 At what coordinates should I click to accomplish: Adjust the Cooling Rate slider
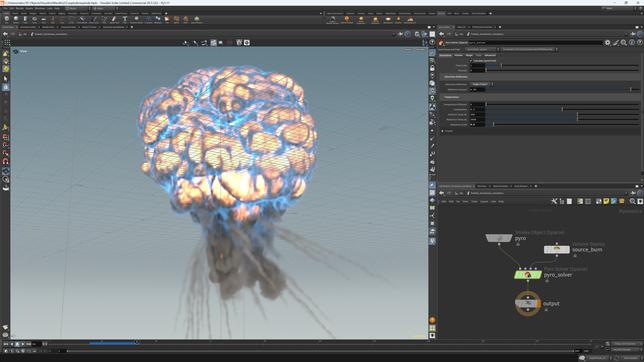562,109
